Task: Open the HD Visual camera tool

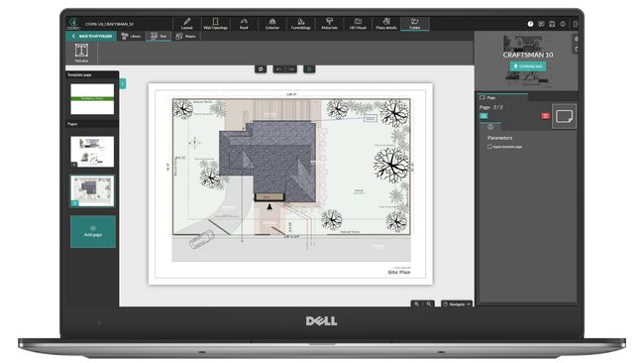Action: click(358, 24)
